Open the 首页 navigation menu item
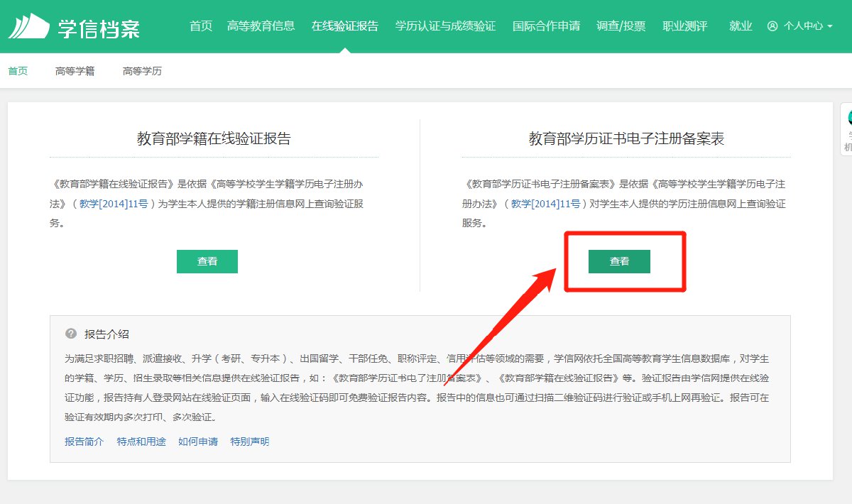Image resolution: width=852 pixels, height=504 pixels. pyautogui.click(x=201, y=26)
